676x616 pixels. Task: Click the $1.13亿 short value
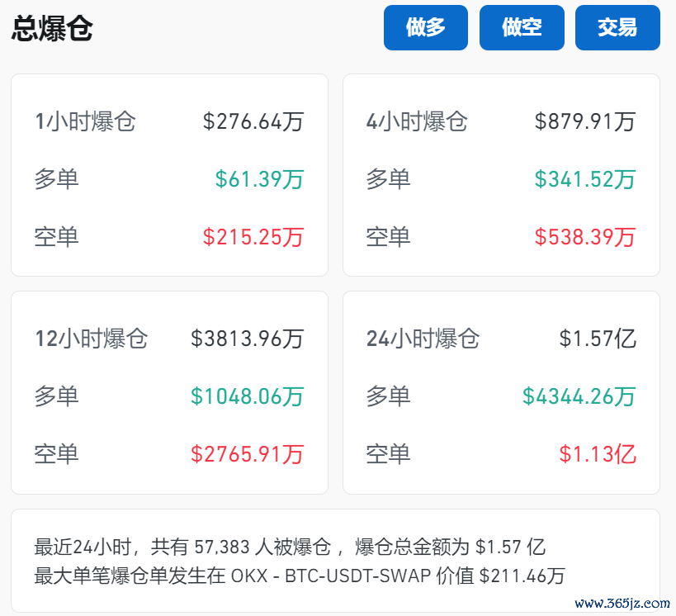[x=598, y=454]
